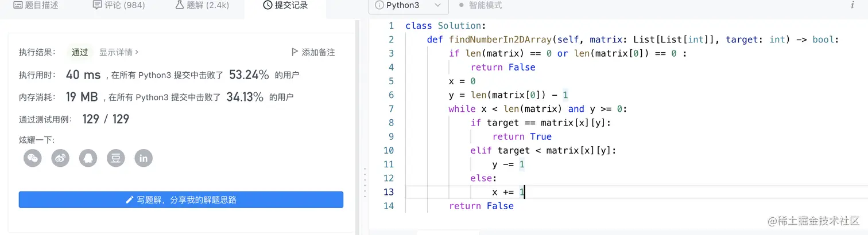The width and height of the screenshot is (868, 235).
Task: Click 'y = len(matrix[0]) - 1' line
Action: (x=508, y=95)
